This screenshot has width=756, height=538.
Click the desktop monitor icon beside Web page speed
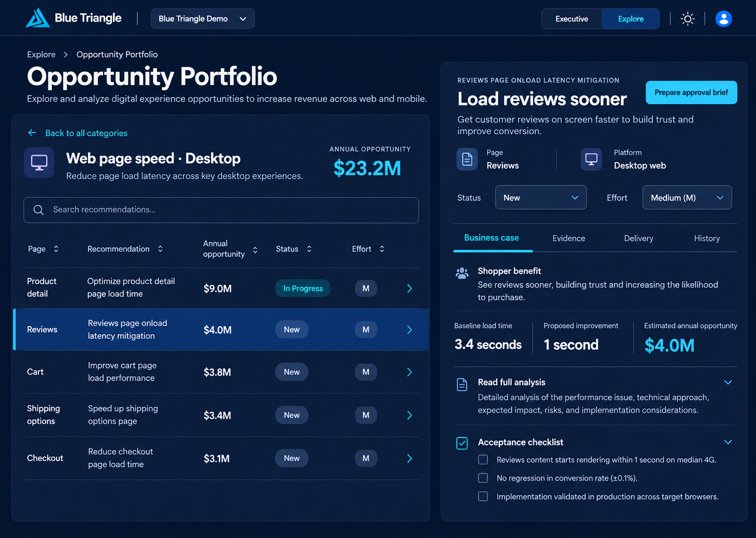click(39, 163)
